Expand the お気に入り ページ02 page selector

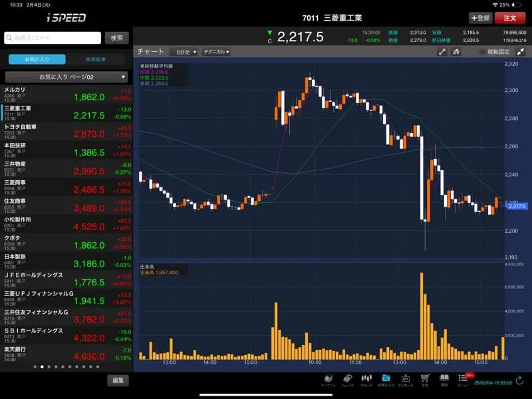[x=66, y=77]
